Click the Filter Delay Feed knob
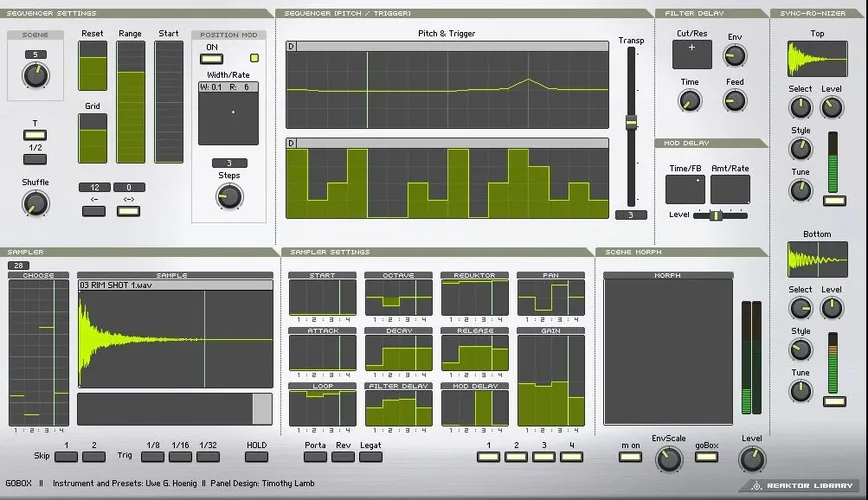 (735, 101)
